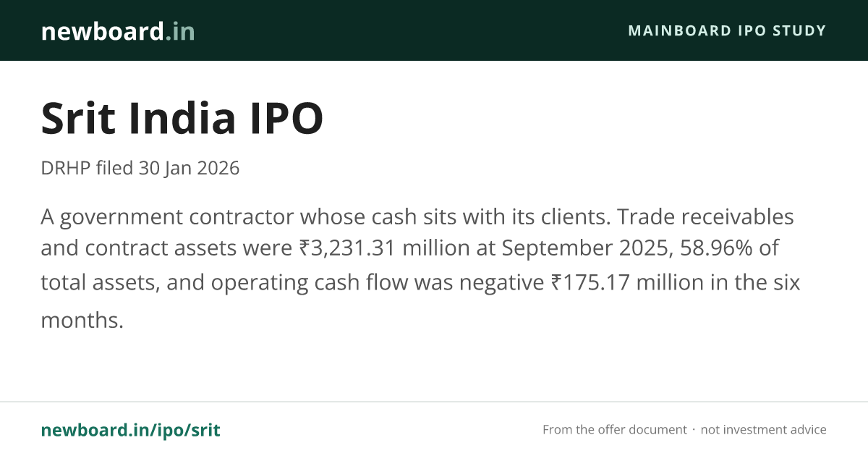Click the green '.in' part of logo

tap(179, 31)
